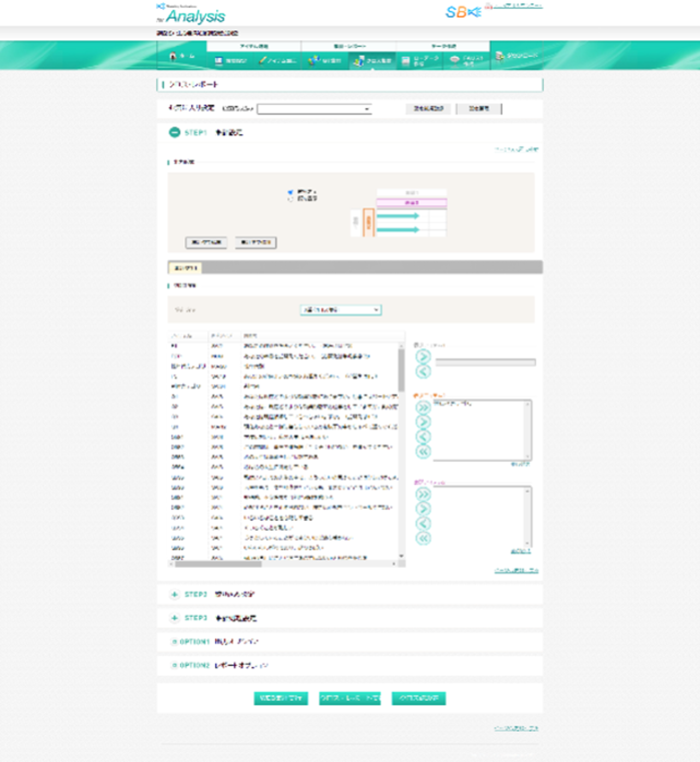Click the horizontal scrollbar under the item list
700x762 pixels.
218,564
